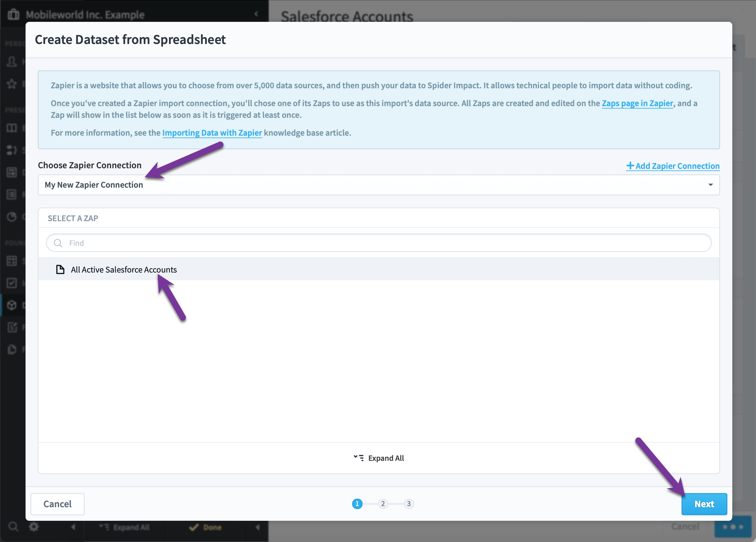Go to wizard step 2 indicator
756x542 pixels.
pyautogui.click(x=383, y=504)
